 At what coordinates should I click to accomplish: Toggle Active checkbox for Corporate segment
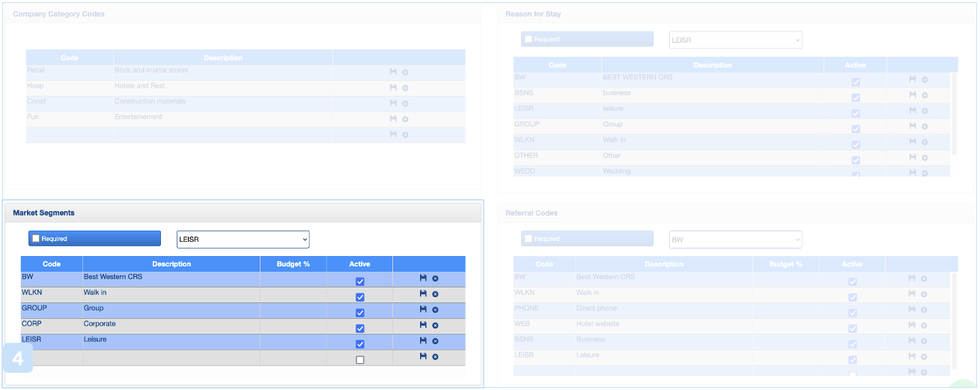(x=360, y=329)
